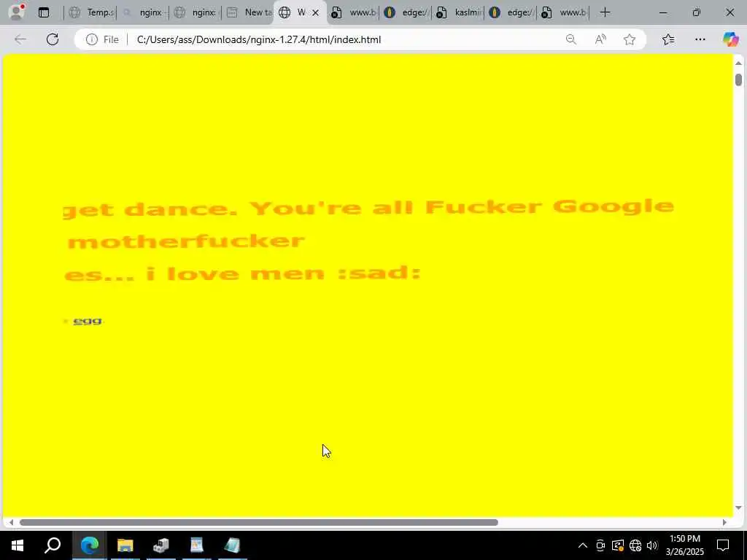
Task: Switch to the kaslmir tab
Action: (458, 12)
